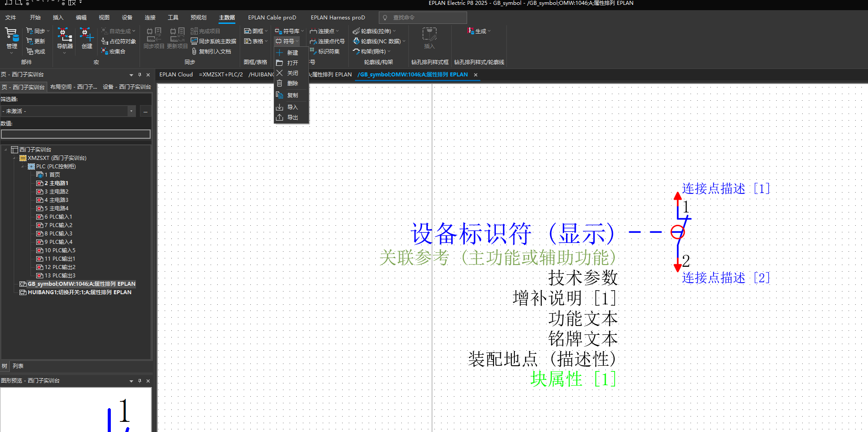This screenshot has width=868, height=432.
Task: Select 删除 in the symbol dropdown menu
Action: coord(291,83)
